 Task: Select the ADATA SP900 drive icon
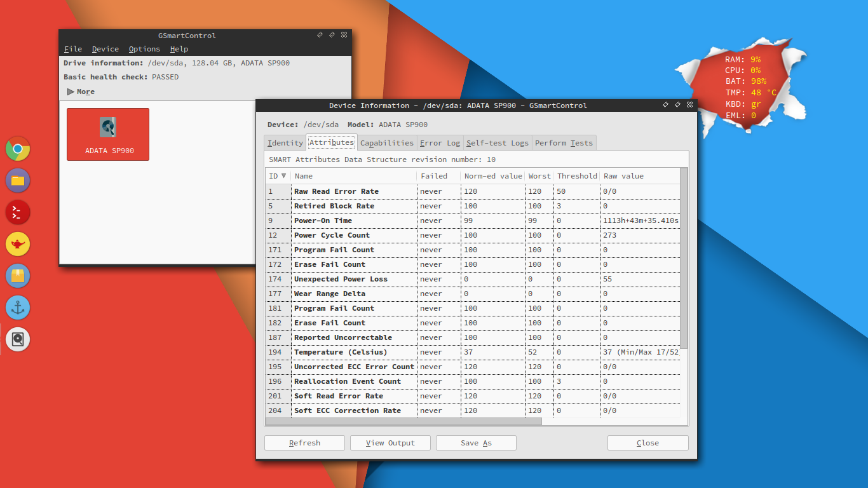pyautogui.click(x=108, y=134)
